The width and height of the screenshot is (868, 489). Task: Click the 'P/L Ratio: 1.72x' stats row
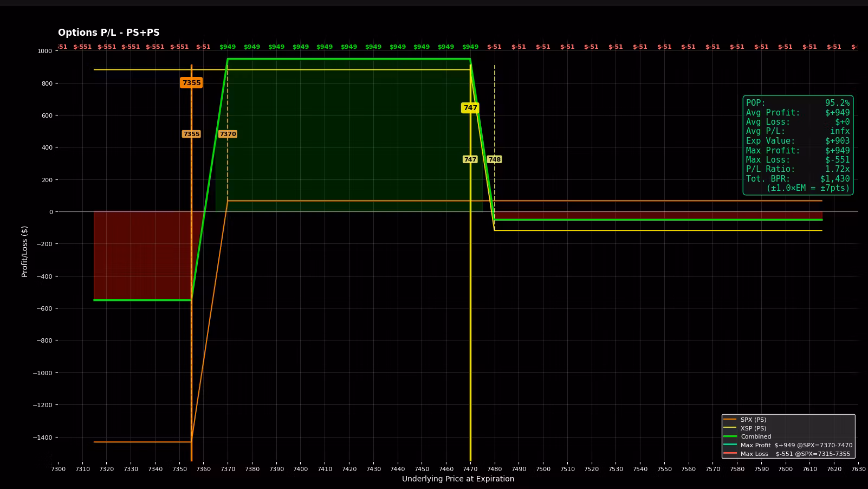(798, 169)
